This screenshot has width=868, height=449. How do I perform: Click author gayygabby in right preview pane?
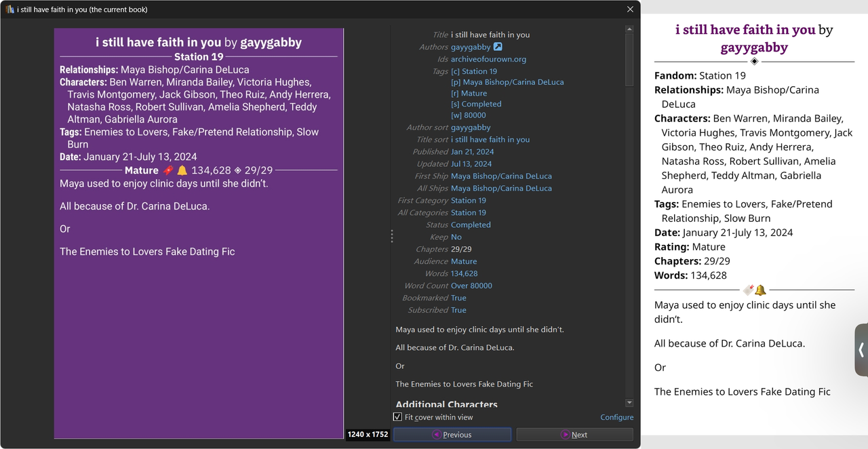(x=754, y=48)
